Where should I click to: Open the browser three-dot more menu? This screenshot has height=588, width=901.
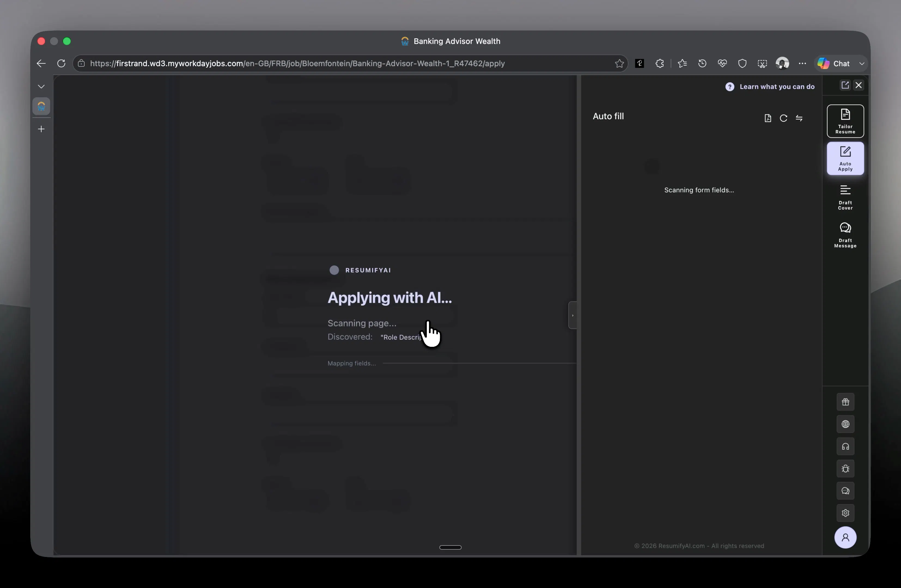802,64
